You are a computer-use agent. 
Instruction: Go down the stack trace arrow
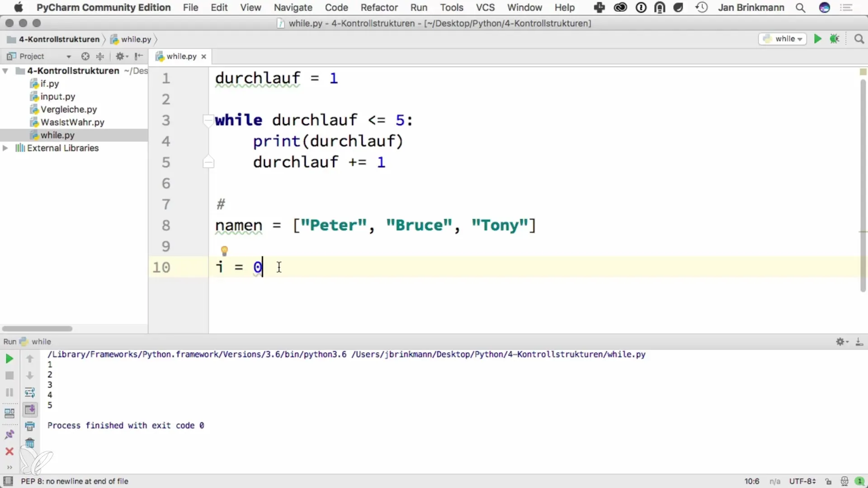pos(30,375)
